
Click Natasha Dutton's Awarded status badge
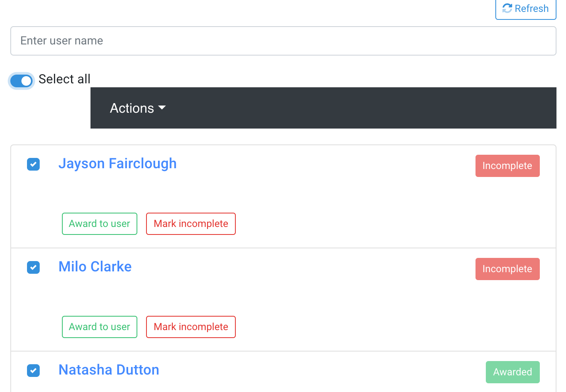(x=513, y=372)
